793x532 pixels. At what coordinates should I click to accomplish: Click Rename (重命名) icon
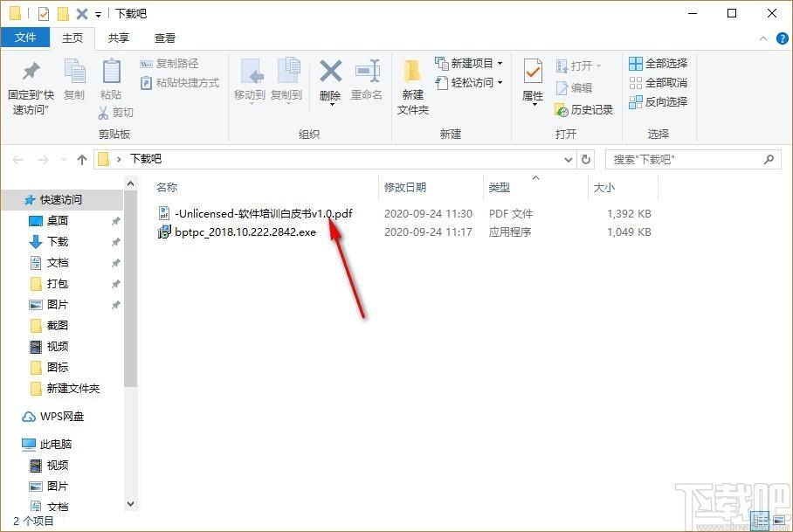(367, 71)
